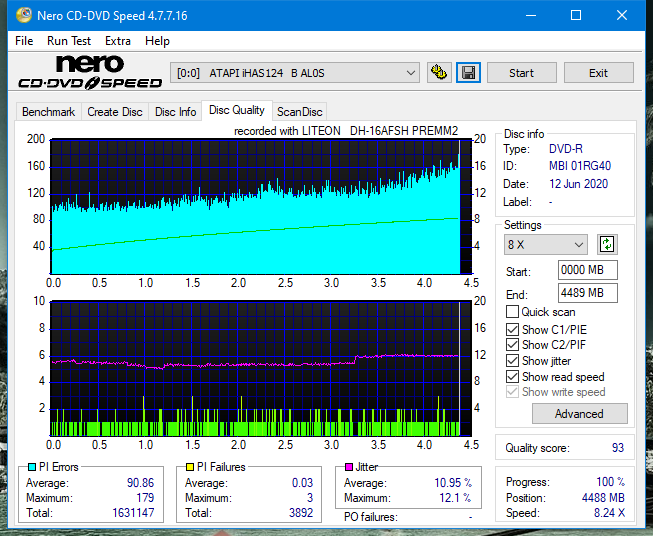Open the Extra menu
Viewport: 653px width, 536px height.
click(118, 41)
